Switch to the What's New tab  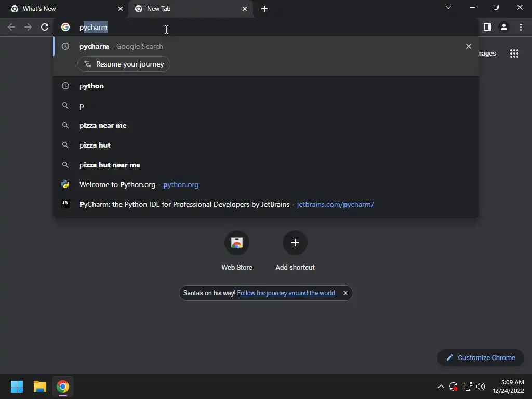[x=64, y=9]
